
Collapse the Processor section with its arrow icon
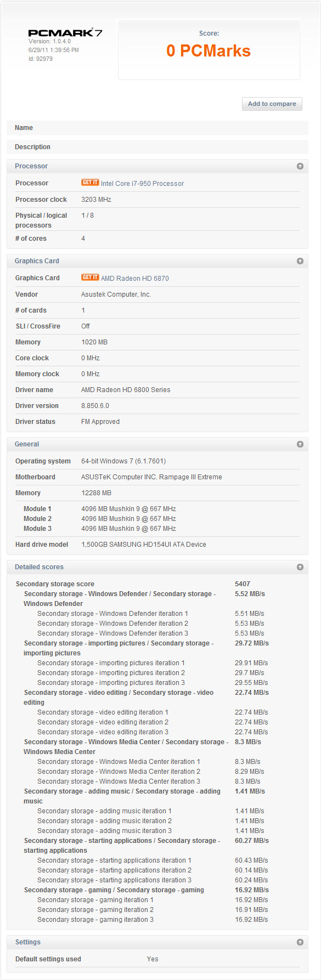point(300,166)
